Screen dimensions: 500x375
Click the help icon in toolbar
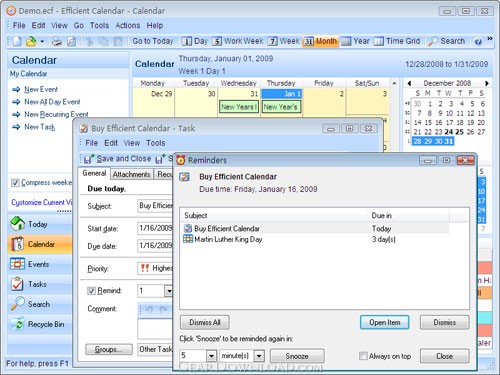478,42
